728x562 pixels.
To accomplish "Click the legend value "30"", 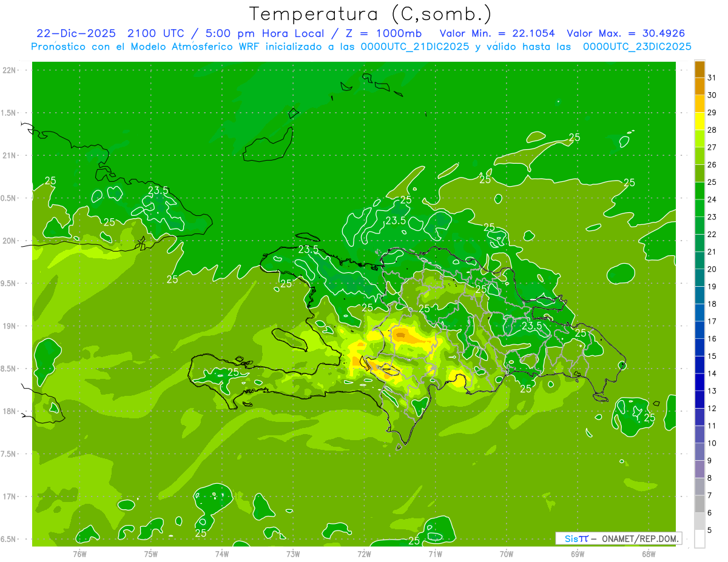I will (712, 95).
